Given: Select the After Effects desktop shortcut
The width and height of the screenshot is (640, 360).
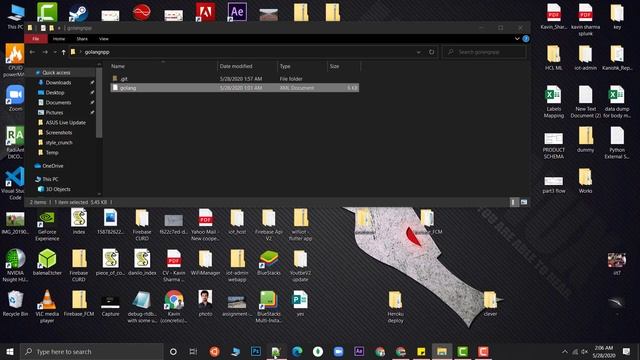Looking at the screenshot, I should pos(237,12).
